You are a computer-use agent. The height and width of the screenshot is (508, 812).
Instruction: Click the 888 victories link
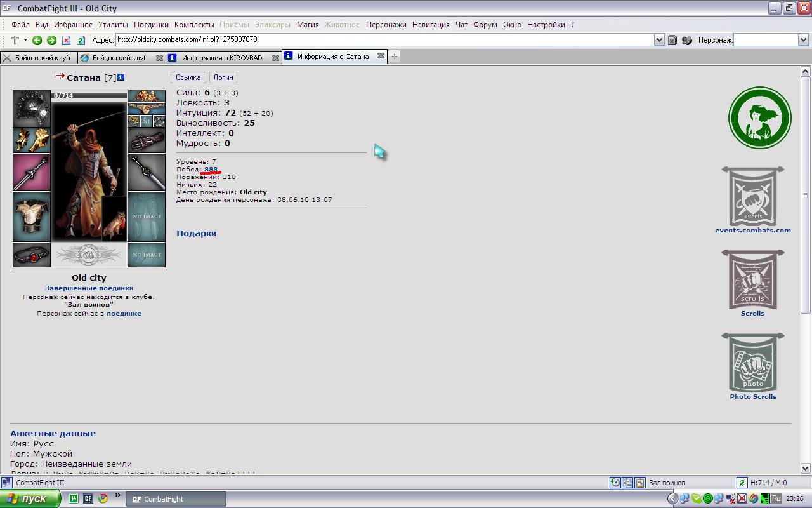coord(211,169)
